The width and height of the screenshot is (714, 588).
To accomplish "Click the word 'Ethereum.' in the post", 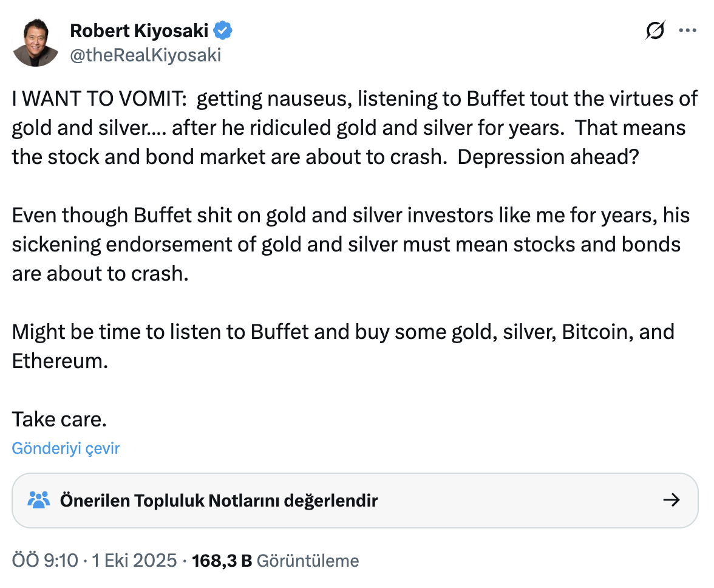I will point(59,361).
